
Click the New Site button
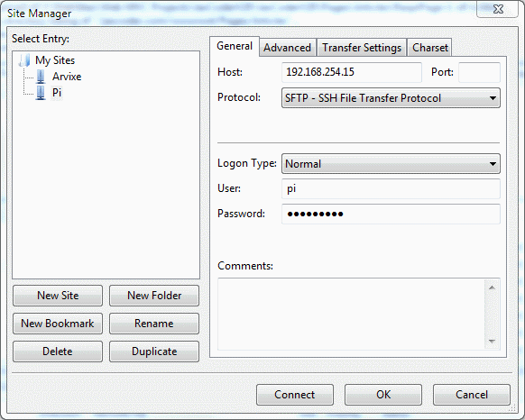coord(58,296)
